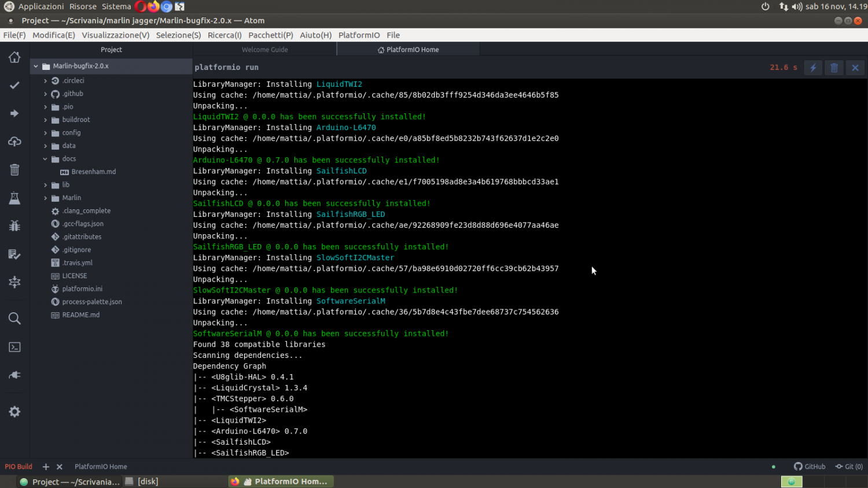This screenshot has width=868, height=488.
Task: Click the Build checkmark icon in sidebar
Action: pyautogui.click(x=14, y=85)
